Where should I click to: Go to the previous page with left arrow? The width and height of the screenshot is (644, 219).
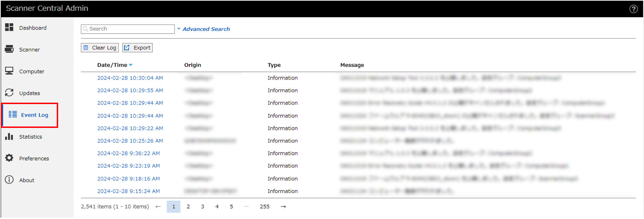[x=158, y=207]
